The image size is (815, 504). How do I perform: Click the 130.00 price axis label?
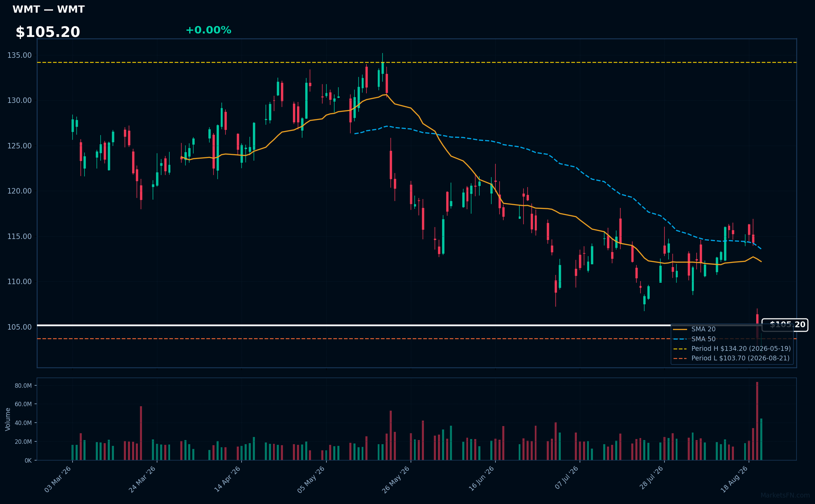(x=20, y=101)
